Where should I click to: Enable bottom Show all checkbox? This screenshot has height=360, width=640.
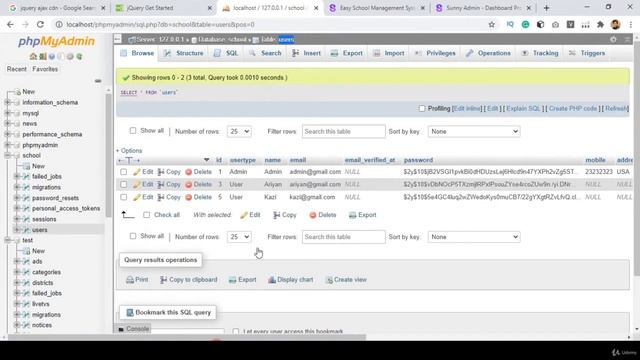(x=133, y=236)
